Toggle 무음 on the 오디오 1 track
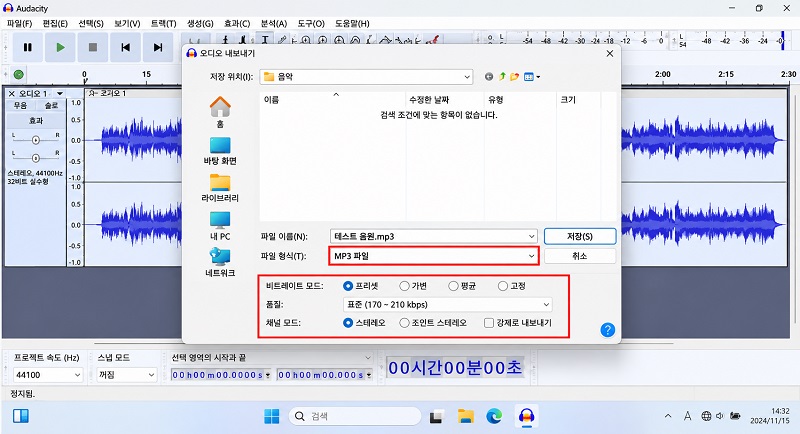The image size is (800, 434). (x=20, y=106)
